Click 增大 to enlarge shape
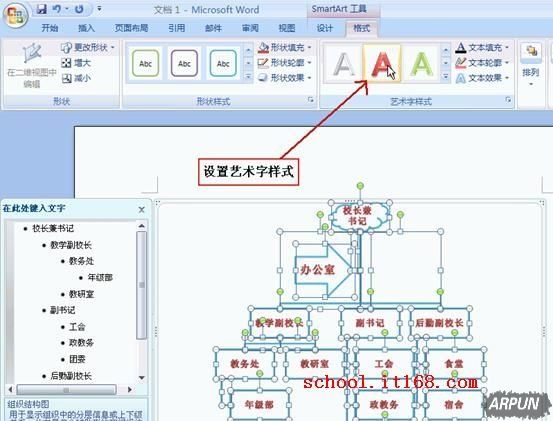The width and height of the screenshot is (553, 421). (x=76, y=63)
